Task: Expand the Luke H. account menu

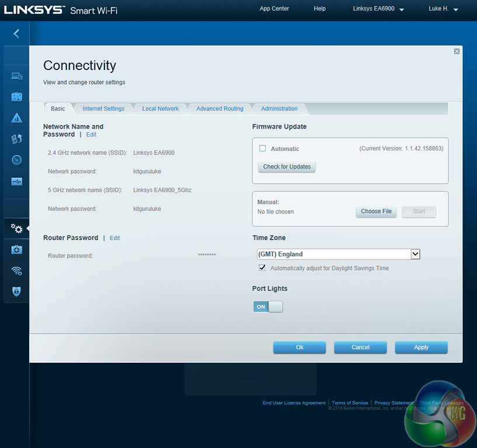Action: pyautogui.click(x=443, y=9)
